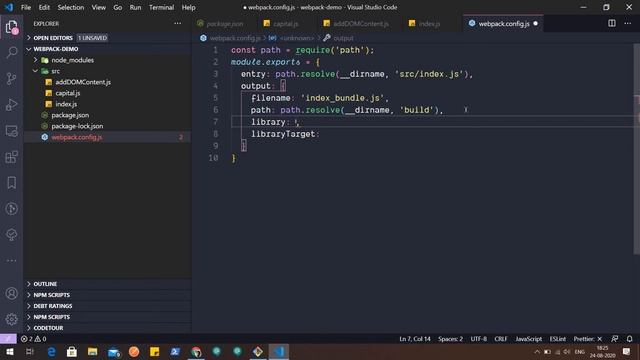
Task: Expand the first NPM Scripts panel
Action: pyautogui.click(x=107, y=295)
